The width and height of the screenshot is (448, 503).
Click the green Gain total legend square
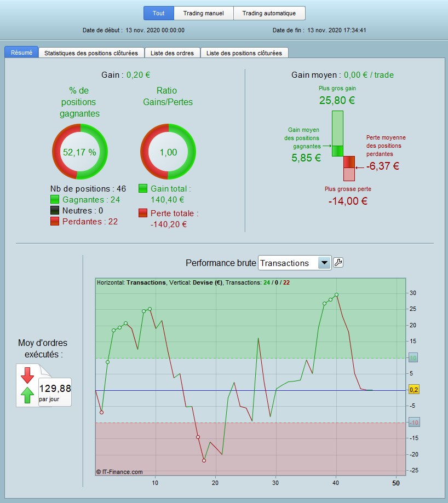pos(143,188)
